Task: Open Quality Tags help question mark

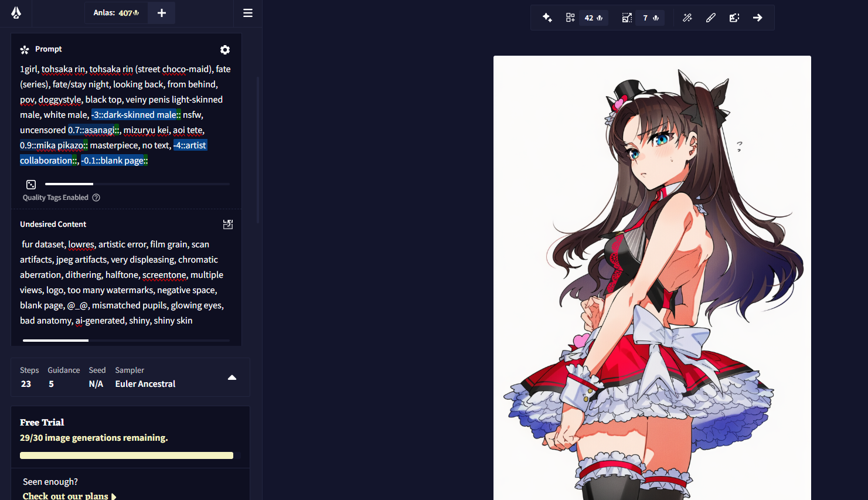Action: tap(96, 198)
